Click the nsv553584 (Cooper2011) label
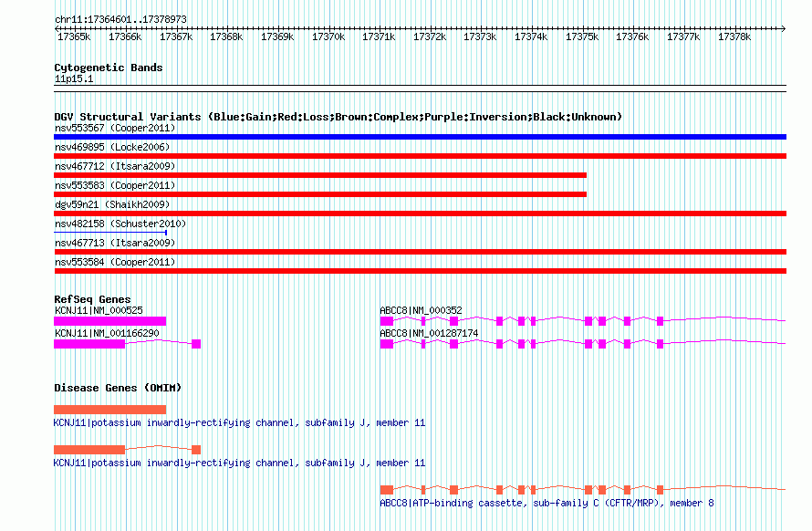This screenshot has width=812, height=531. 115,262
